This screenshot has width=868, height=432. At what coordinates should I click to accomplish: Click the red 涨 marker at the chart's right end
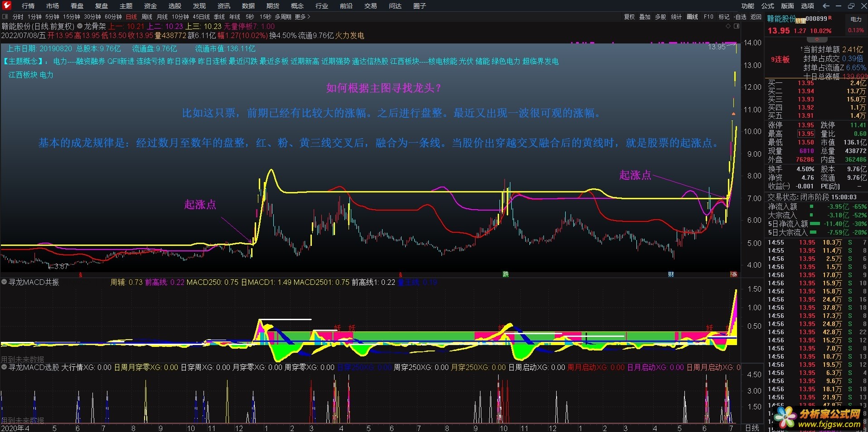pyautogui.click(x=734, y=274)
